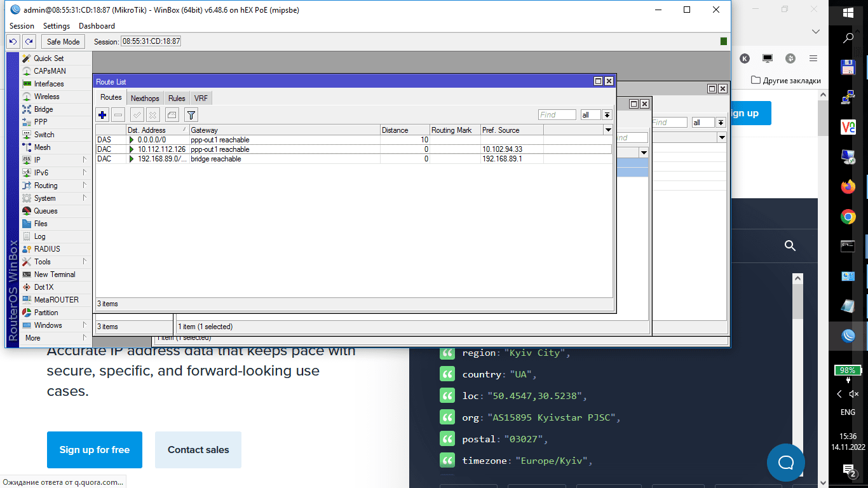The height and width of the screenshot is (488, 868).
Task: Click the Sign up for free button
Action: point(95,450)
